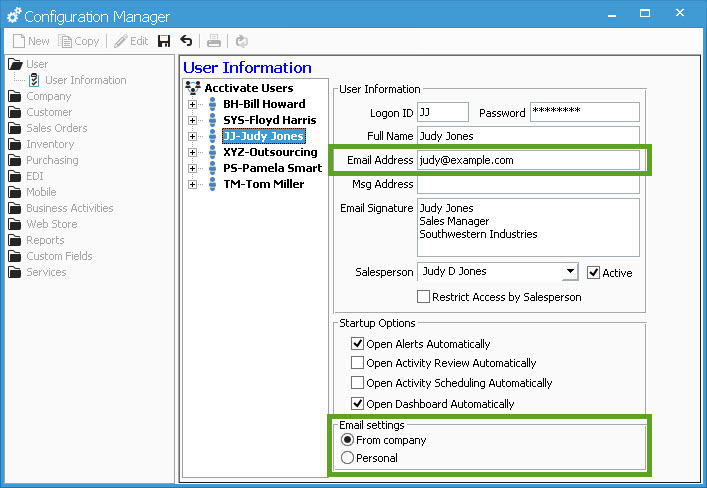Screen dimensions: 707x488
Task: Click the Undo arrow icon in toolbar
Action: coord(186,41)
